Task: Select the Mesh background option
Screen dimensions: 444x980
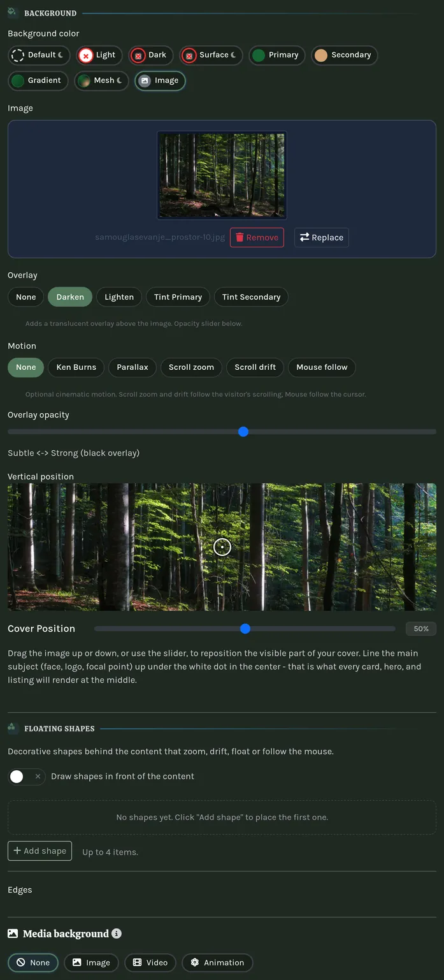Action: (101, 80)
